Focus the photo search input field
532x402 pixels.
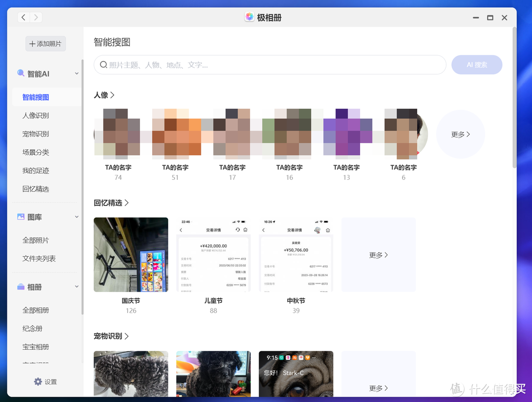pos(270,65)
